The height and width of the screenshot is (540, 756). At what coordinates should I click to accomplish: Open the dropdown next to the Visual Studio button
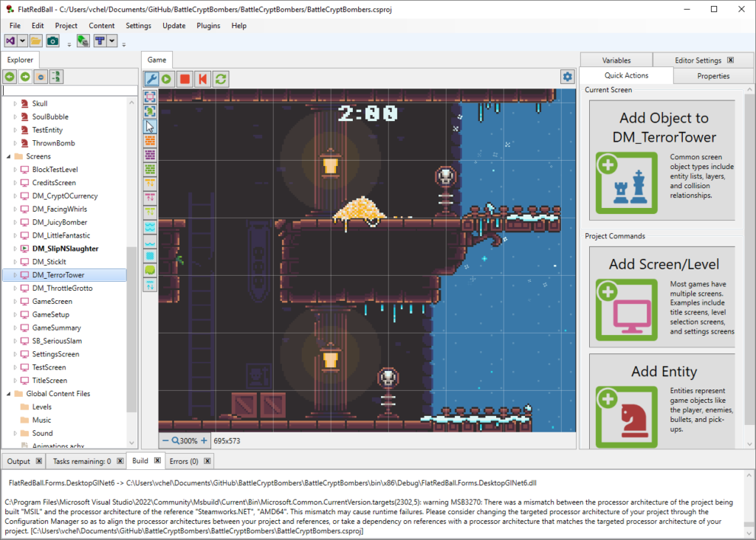[21, 41]
